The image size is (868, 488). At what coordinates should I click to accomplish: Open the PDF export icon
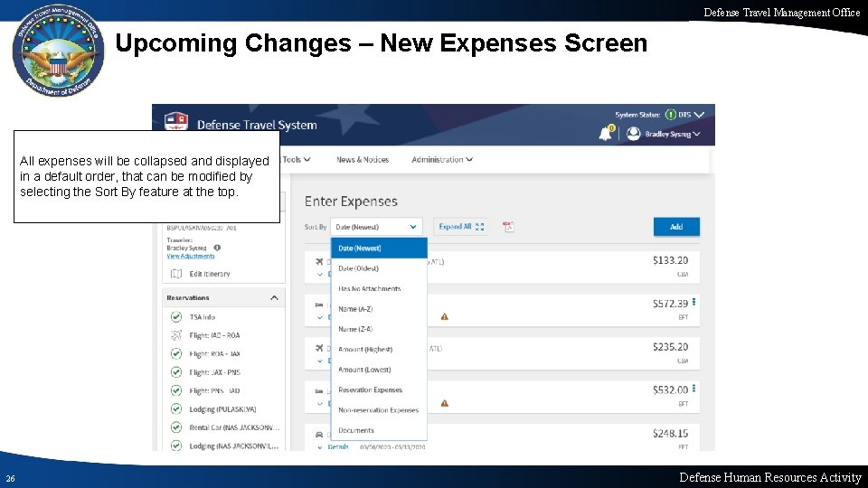coord(508,226)
